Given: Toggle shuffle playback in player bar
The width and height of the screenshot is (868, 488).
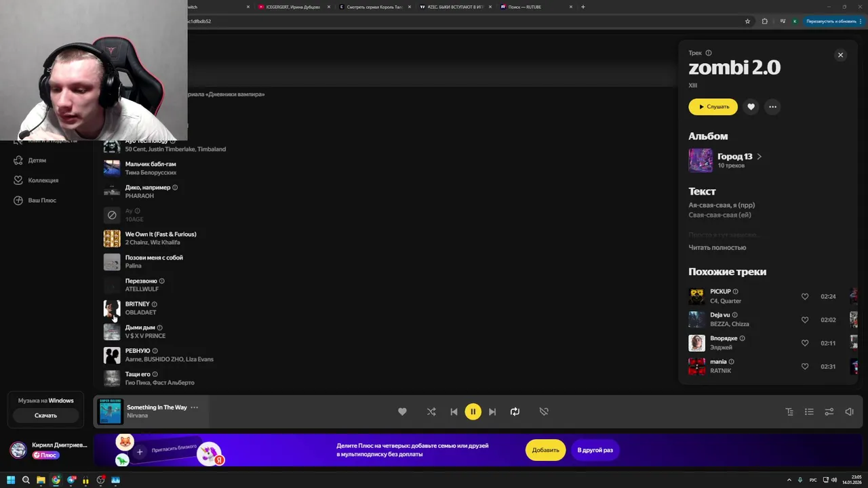Looking at the screenshot, I should pyautogui.click(x=431, y=411).
